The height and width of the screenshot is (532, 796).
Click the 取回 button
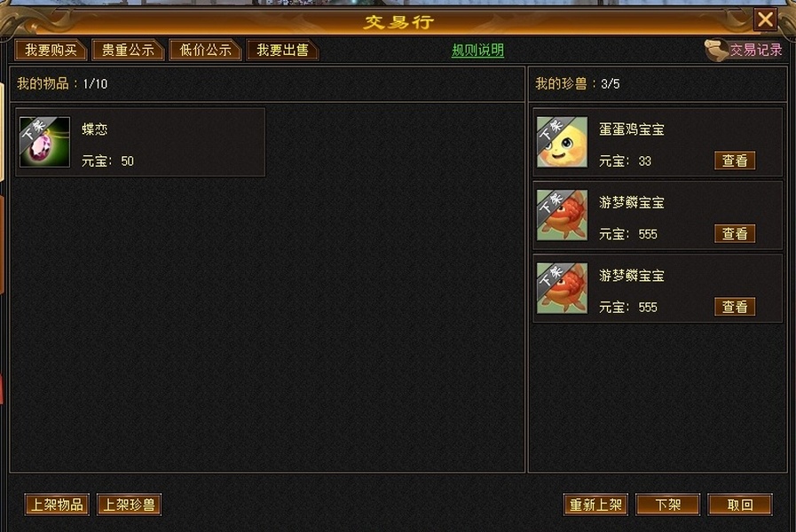pos(740,505)
